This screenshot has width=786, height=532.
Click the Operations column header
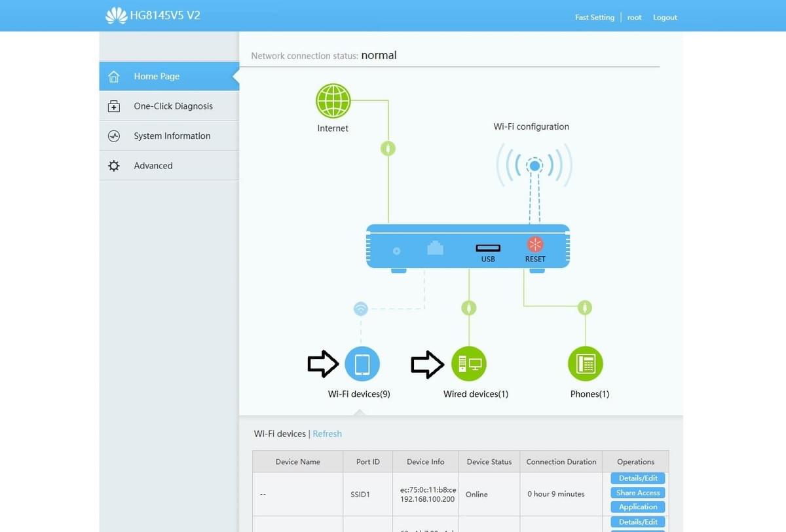pos(636,462)
